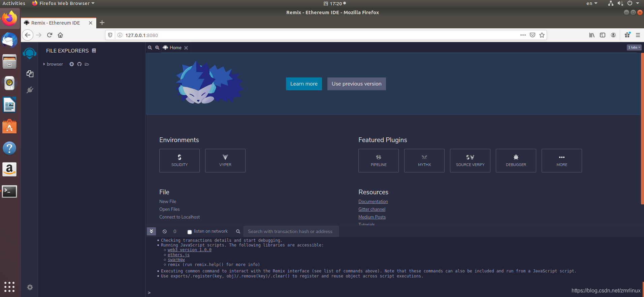Viewport: 644px width, 297px height.
Task: Open Activities overview
Action: (14, 3)
